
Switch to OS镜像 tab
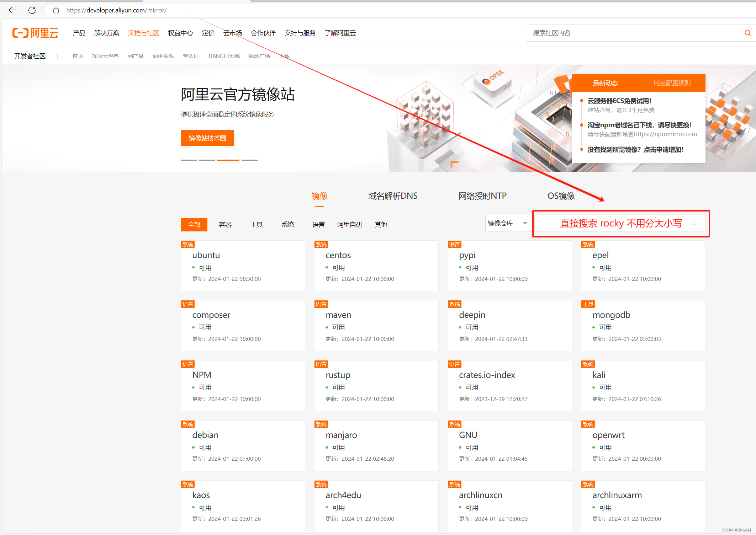coord(561,196)
